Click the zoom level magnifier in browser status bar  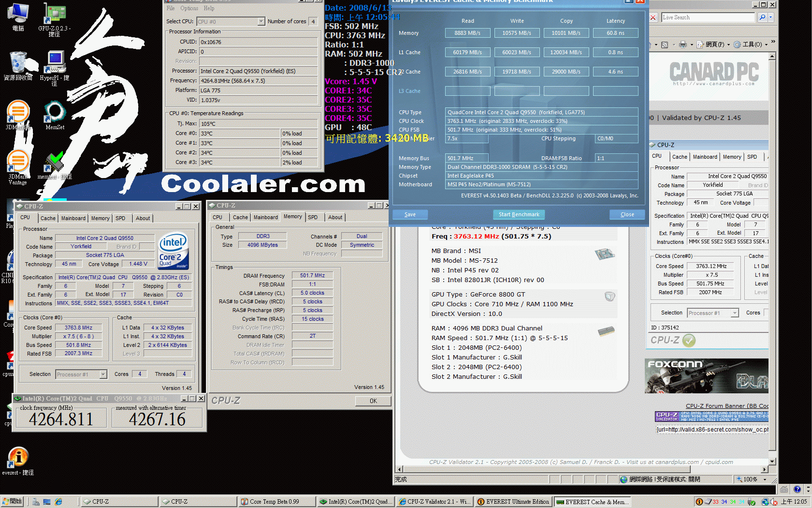(739, 479)
